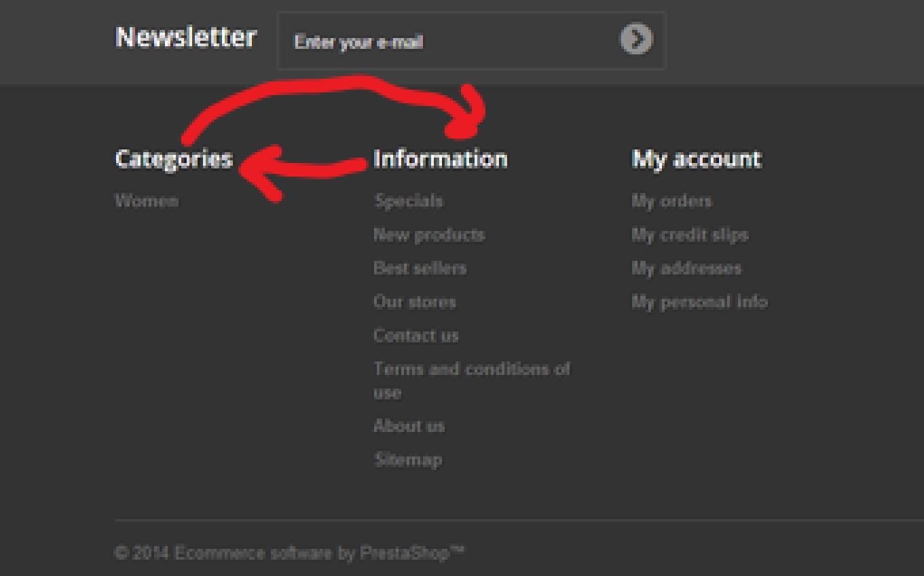Click the Newsletter heading label
The image size is (924, 576).
pyautogui.click(x=186, y=37)
